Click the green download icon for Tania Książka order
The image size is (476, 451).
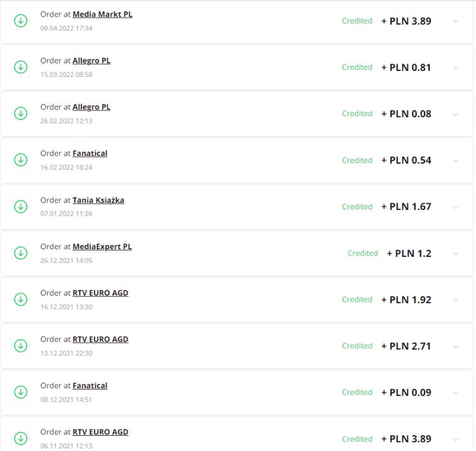tap(21, 206)
